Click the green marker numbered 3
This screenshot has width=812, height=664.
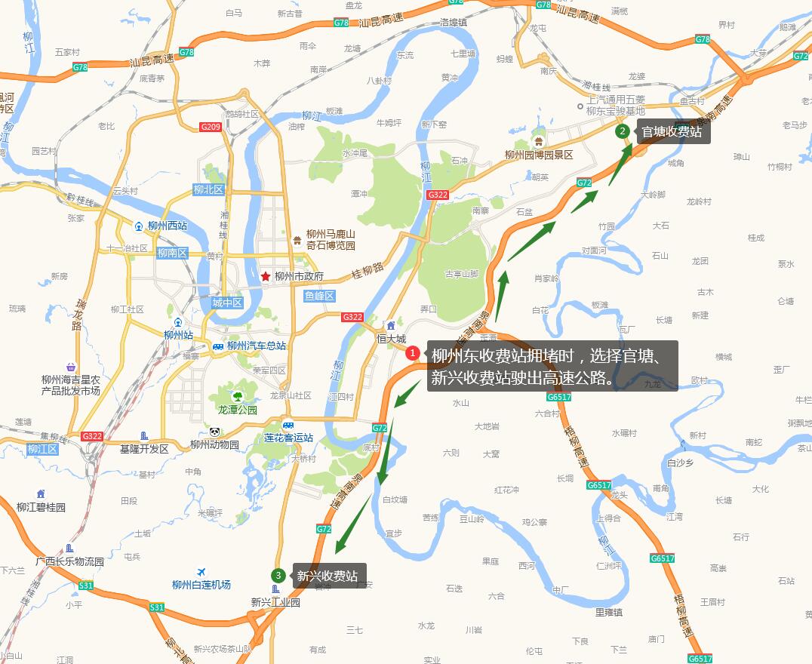point(278,576)
